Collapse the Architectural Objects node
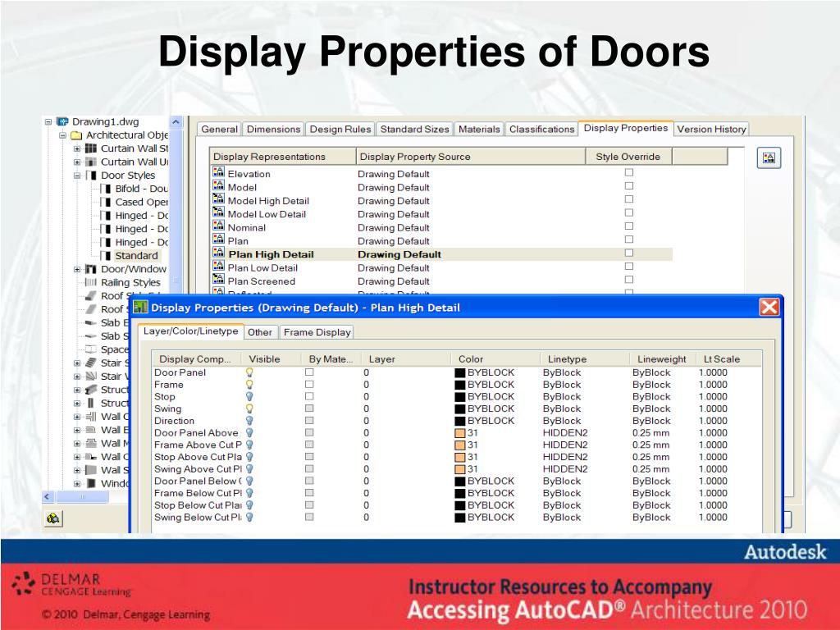Image resolution: width=840 pixels, height=630 pixels. click(x=62, y=135)
